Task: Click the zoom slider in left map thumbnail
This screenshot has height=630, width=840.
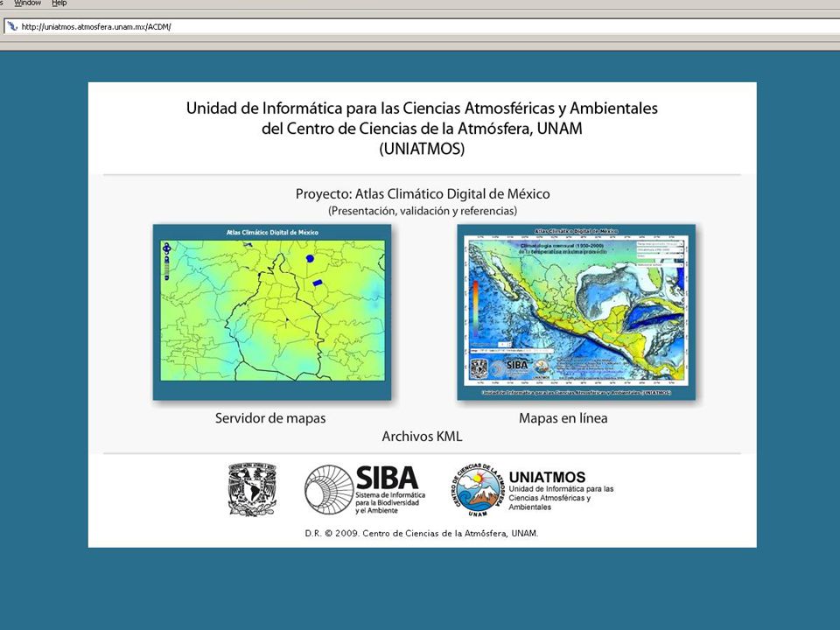Action: point(167,268)
